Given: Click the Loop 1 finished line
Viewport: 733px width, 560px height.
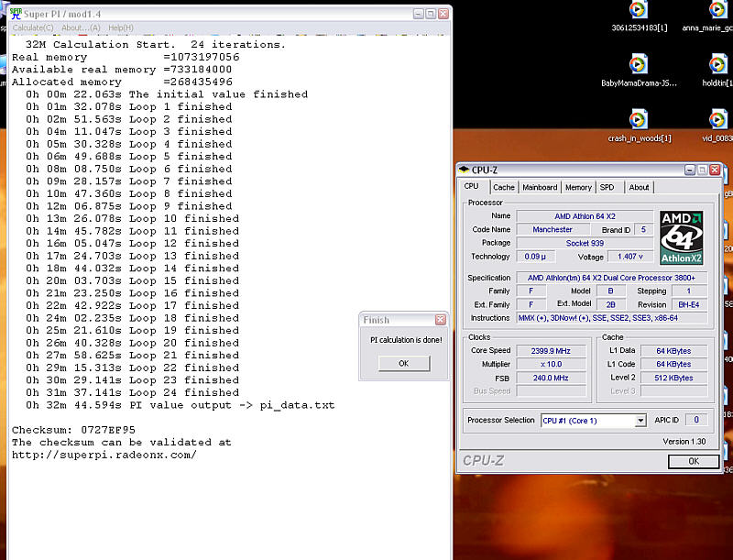Looking at the screenshot, I should tap(128, 106).
